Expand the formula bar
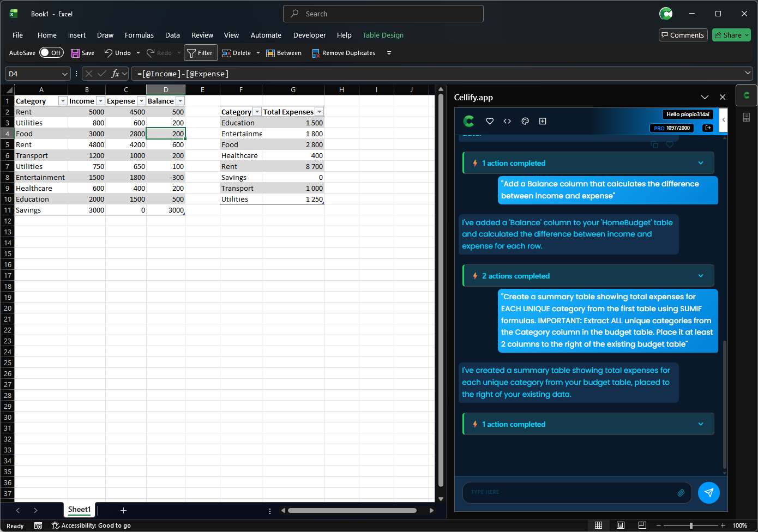The width and height of the screenshot is (758, 532). click(x=748, y=73)
